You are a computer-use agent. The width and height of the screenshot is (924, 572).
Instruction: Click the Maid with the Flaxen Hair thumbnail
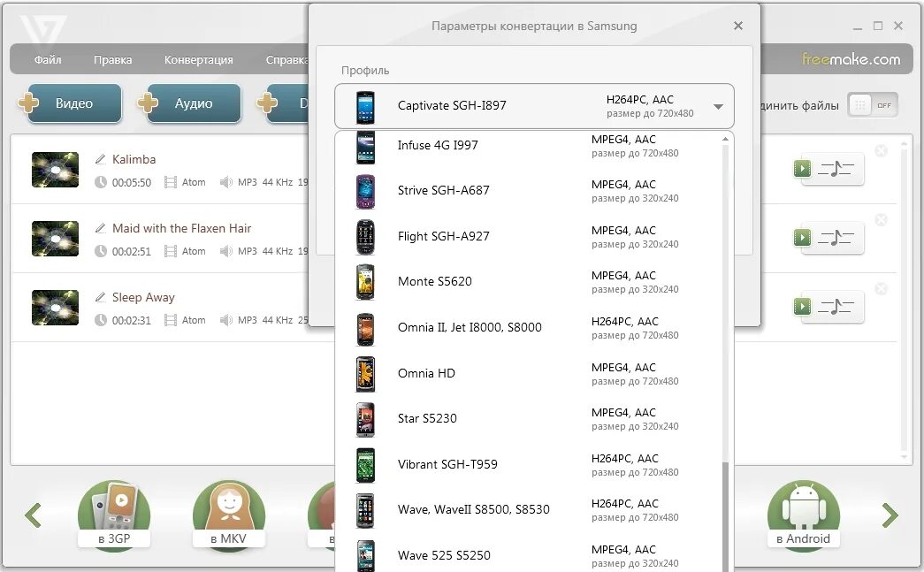point(55,239)
